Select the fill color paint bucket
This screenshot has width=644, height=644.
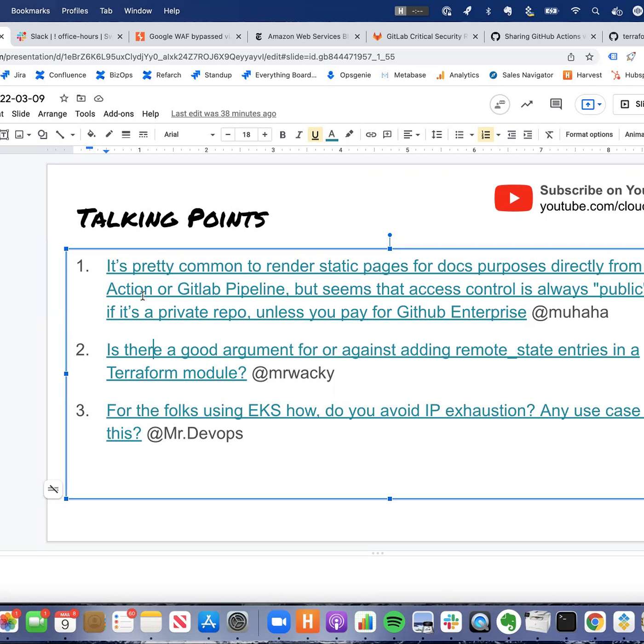tap(91, 134)
